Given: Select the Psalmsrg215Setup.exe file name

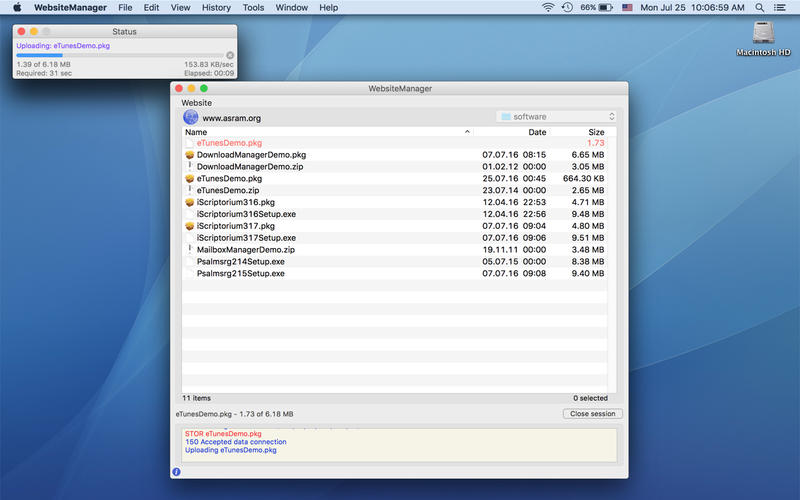Looking at the screenshot, I should 241,273.
